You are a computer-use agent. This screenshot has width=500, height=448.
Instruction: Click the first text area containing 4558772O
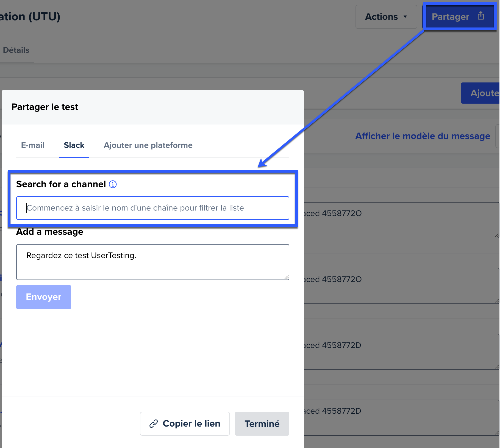tap(401, 220)
